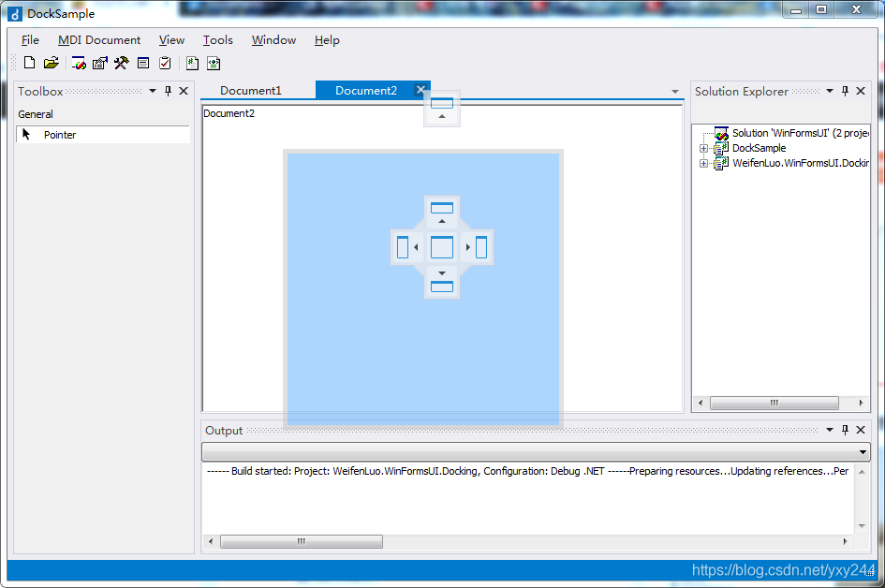Viewport: 885px width, 588px height.
Task: Close the Solution Explorer panel
Action: pyautogui.click(x=861, y=91)
